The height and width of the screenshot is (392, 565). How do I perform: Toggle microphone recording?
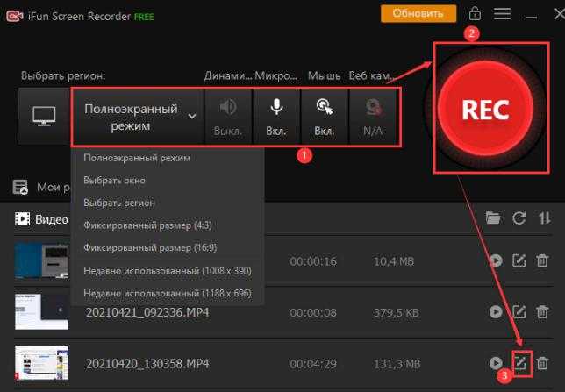tap(276, 117)
